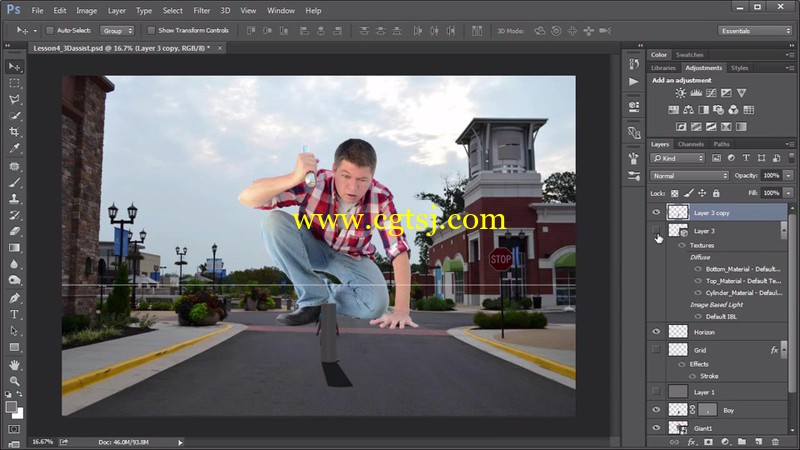This screenshot has height=450, width=800.
Task: Select the Eraser tool
Action: [14, 231]
